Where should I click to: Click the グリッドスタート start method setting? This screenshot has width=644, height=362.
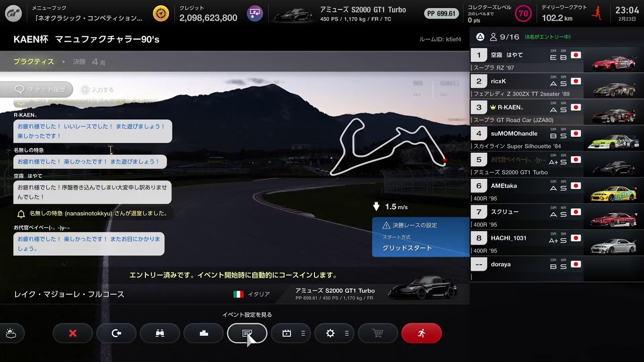click(407, 248)
